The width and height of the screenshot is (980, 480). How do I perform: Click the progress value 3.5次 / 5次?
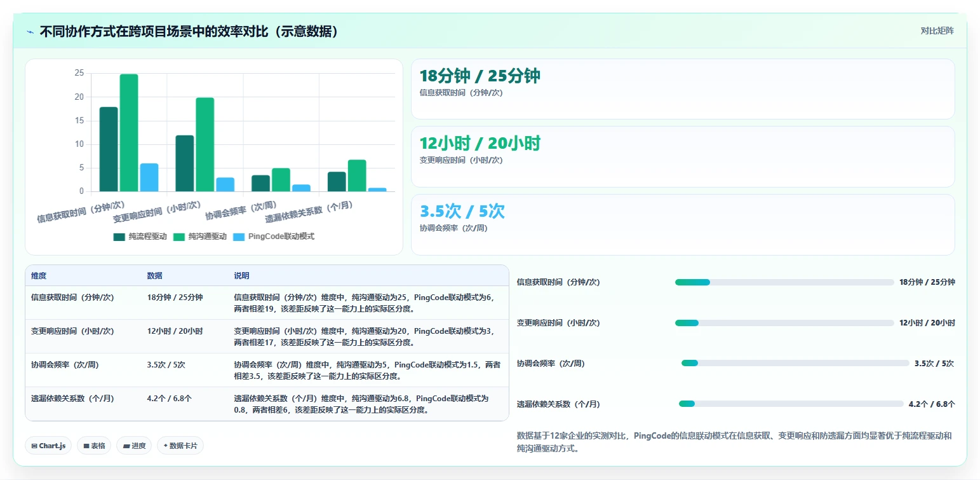click(x=934, y=364)
